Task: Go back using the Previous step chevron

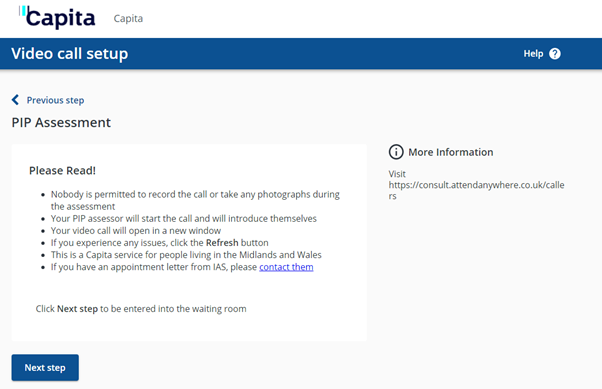Action: coord(15,100)
